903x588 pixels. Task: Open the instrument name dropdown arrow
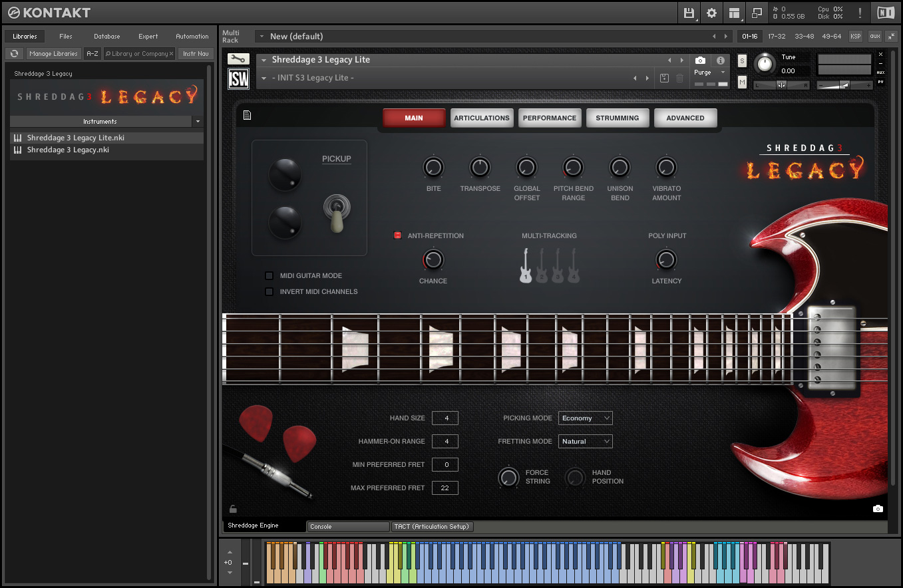click(x=264, y=60)
